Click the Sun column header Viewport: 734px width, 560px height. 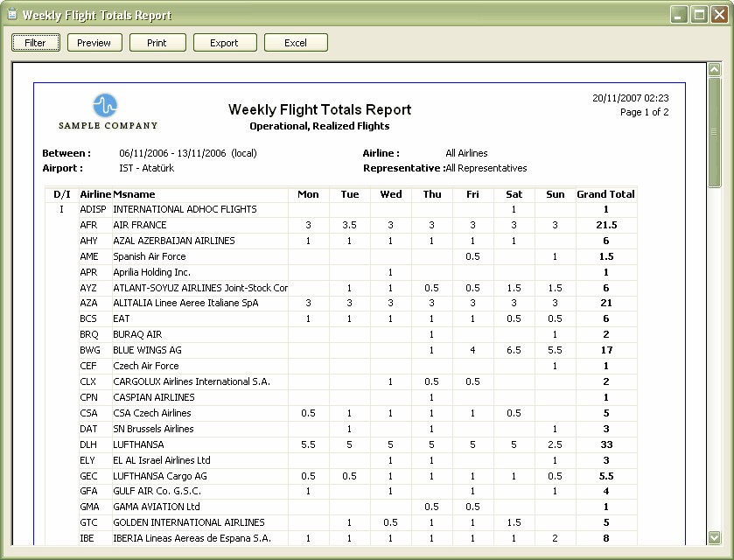coord(556,194)
